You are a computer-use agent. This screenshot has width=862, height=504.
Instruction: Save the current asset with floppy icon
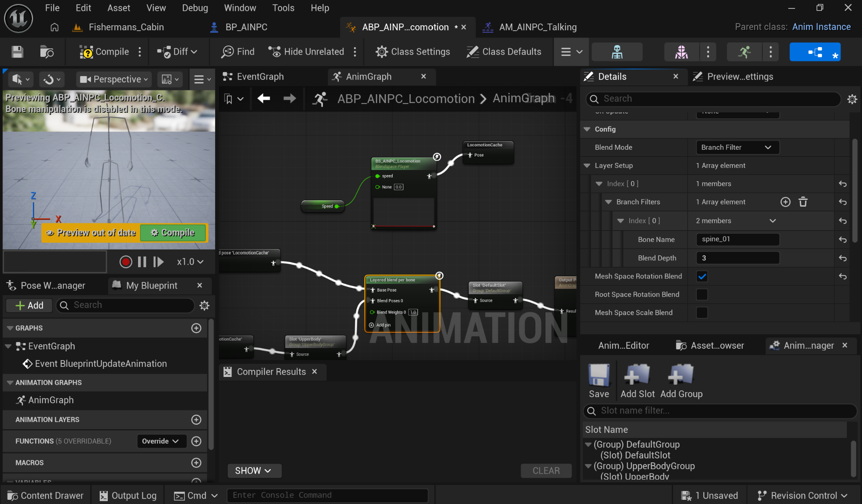point(17,52)
